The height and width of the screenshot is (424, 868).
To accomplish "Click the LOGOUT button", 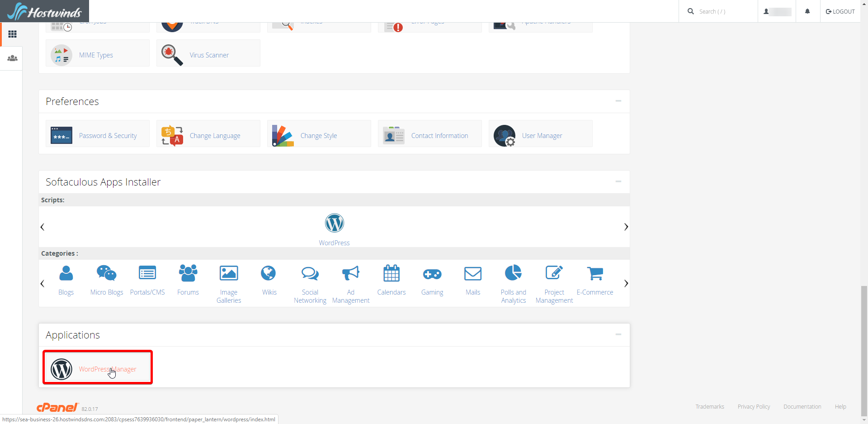I will coord(840,11).
